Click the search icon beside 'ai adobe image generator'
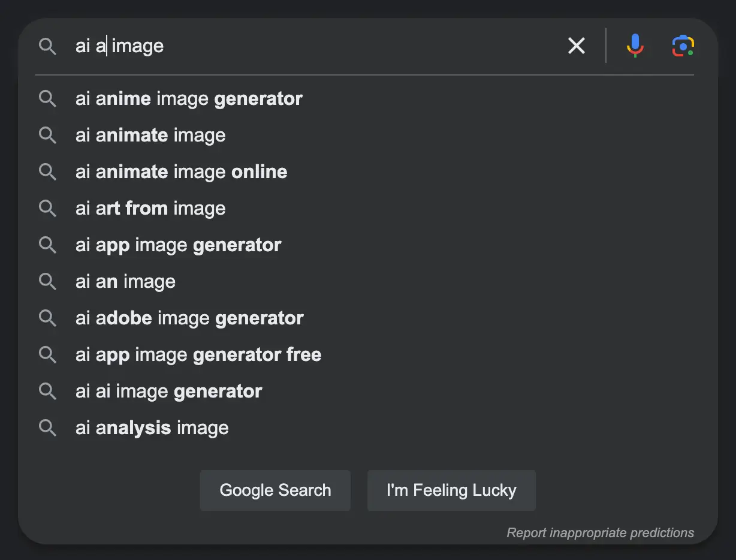 coord(48,318)
